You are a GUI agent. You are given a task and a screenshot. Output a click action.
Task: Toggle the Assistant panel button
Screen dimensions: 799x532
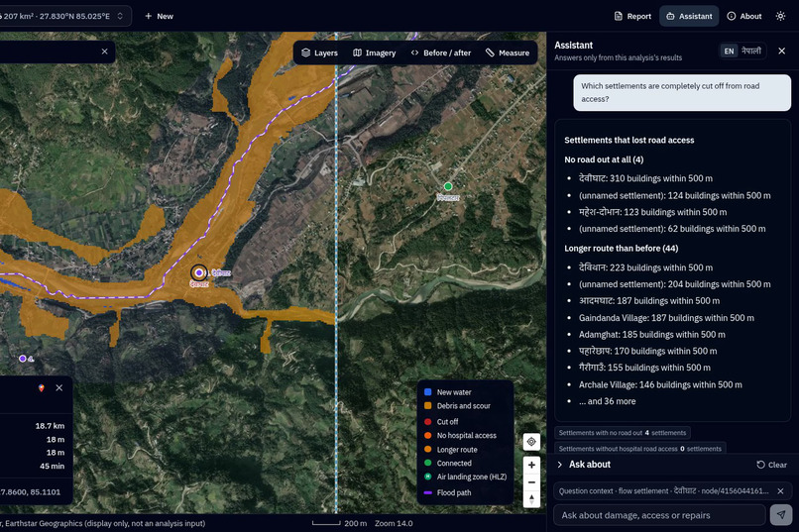pos(689,16)
